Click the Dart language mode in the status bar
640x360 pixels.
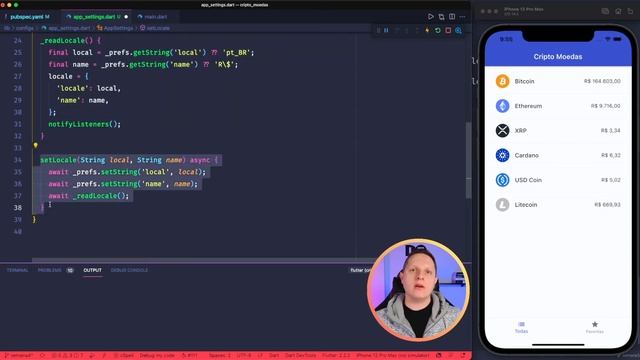coord(274,356)
